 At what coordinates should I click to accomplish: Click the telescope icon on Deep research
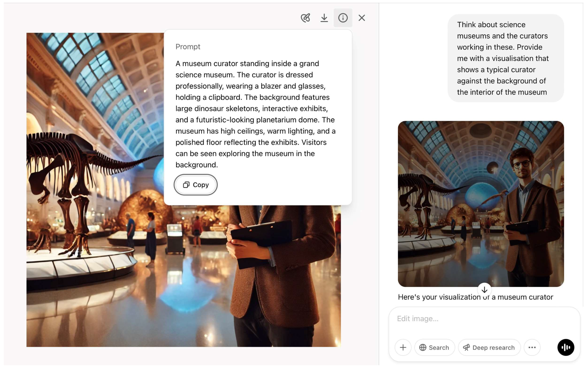[x=466, y=347]
